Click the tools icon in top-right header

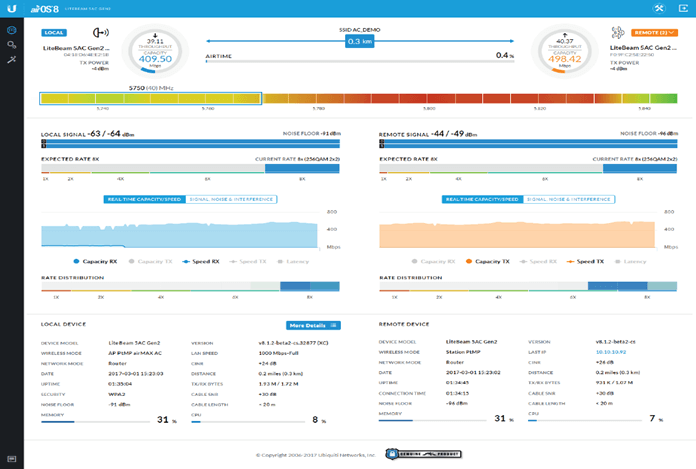tap(663, 11)
